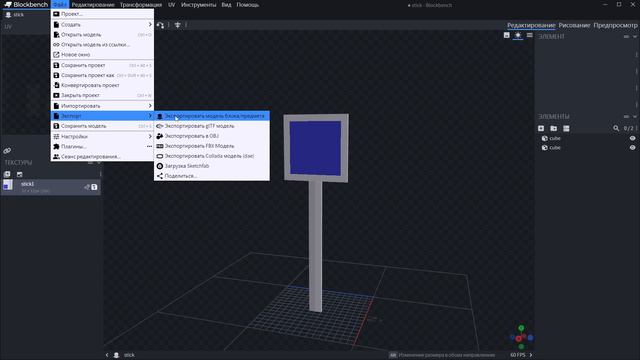Toggle outliner more options icon
The height and width of the screenshot is (360, 640).
click(566, 128)
